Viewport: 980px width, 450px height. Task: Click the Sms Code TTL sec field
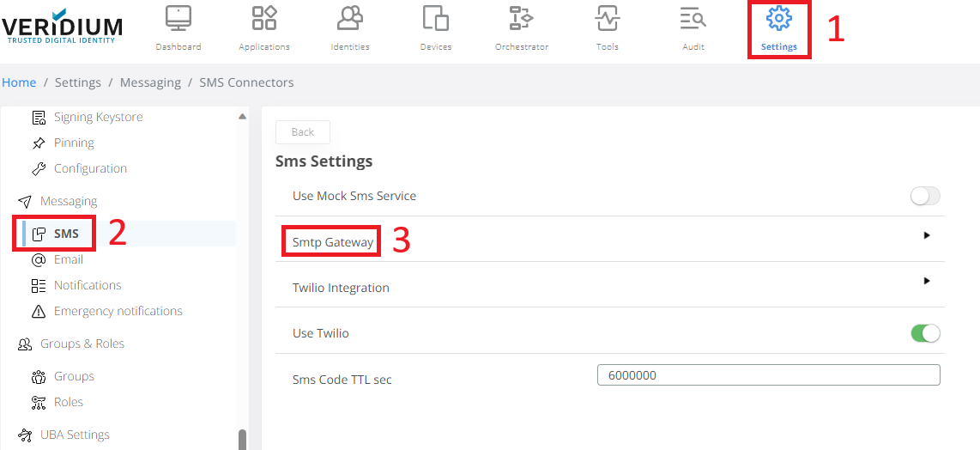[768, 375]
